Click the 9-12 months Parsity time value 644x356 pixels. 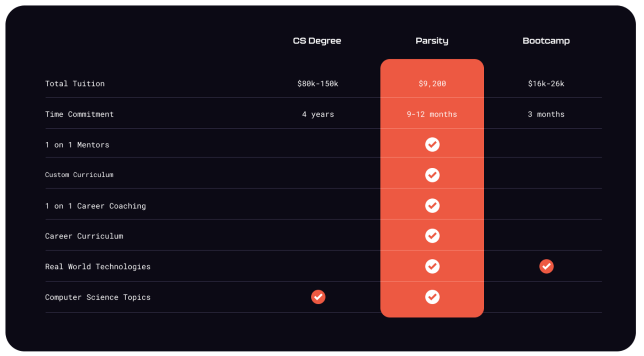(432, 114)
